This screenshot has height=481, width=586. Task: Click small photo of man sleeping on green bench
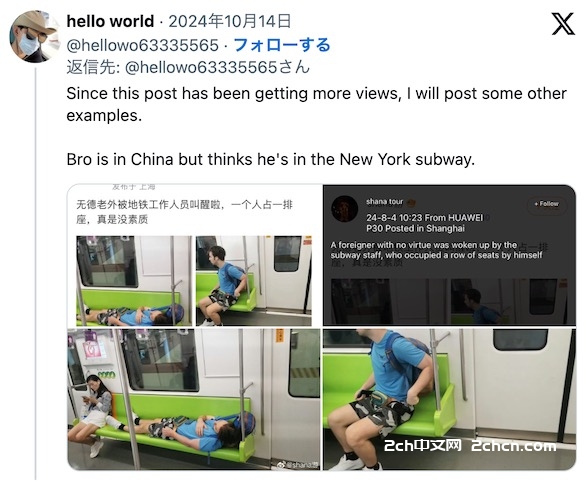pyautogui.click(x=134, y=281)
